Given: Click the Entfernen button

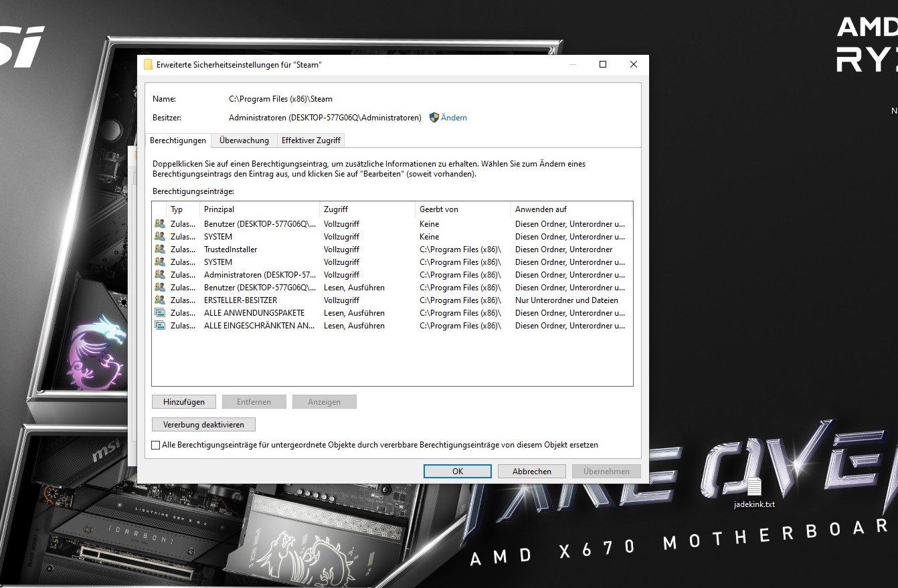Looking at the screenshot, I should (x=254, y=402).
